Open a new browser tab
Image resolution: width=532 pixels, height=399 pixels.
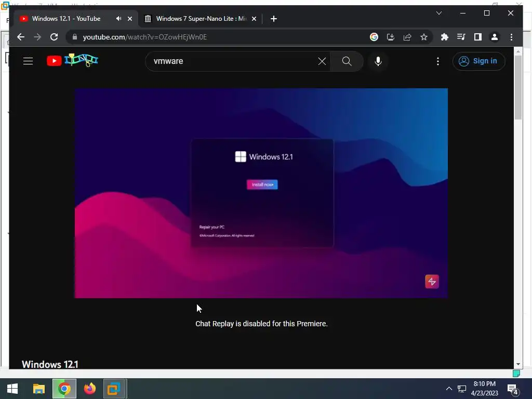[273, 19]
